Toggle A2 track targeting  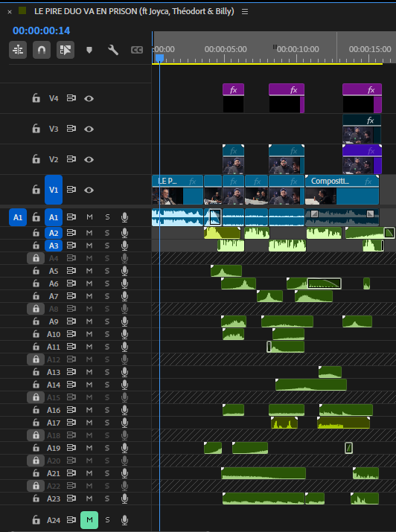coord(54,233)
